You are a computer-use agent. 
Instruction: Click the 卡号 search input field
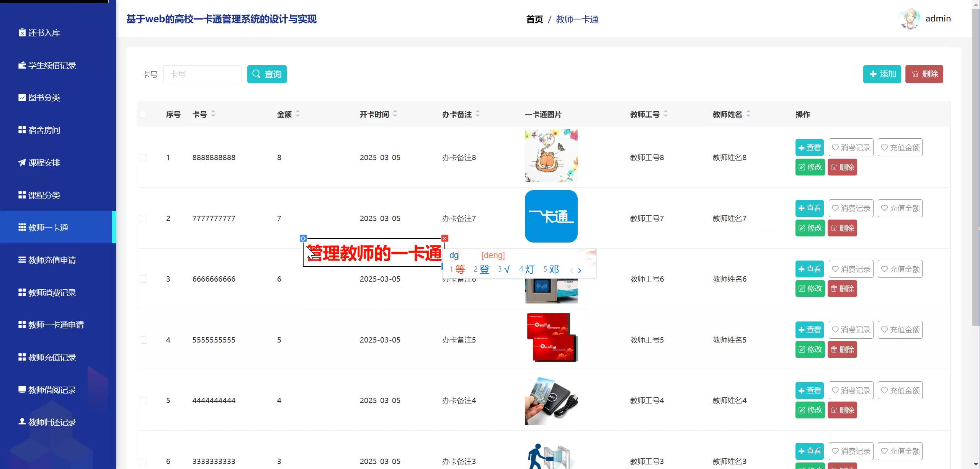tap(203, 74)
